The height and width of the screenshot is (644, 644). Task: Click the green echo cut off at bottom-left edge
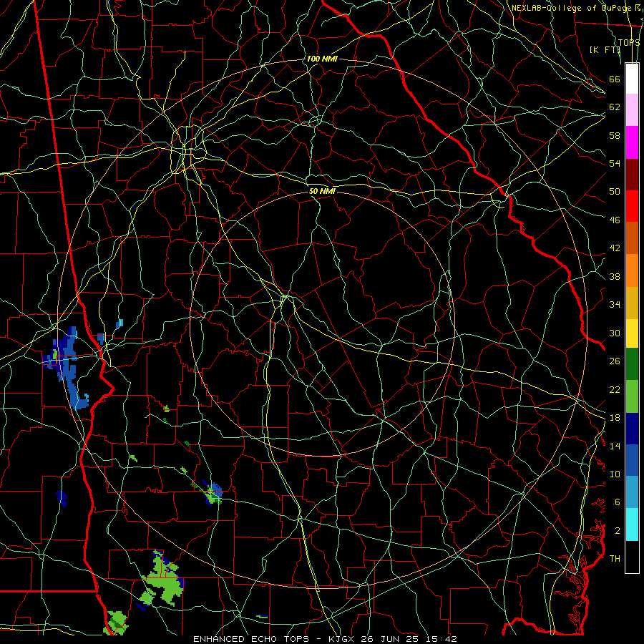(116, 623)
